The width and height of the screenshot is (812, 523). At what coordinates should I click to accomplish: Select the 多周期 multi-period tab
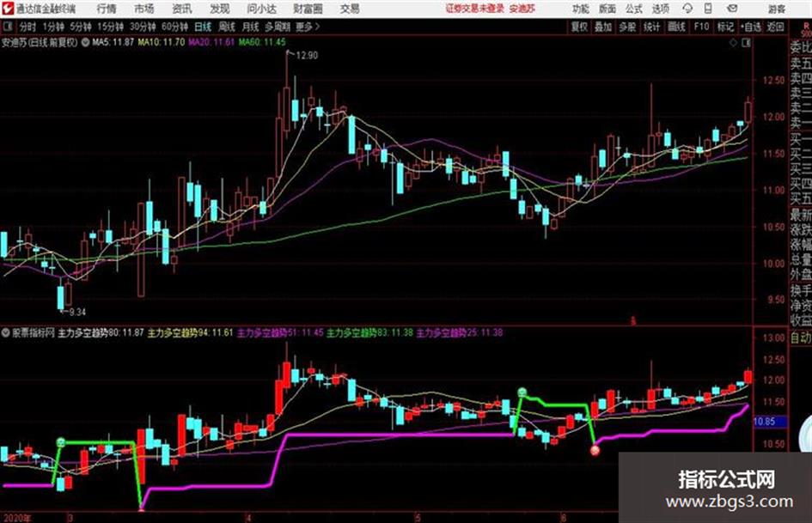coord(278,27)
